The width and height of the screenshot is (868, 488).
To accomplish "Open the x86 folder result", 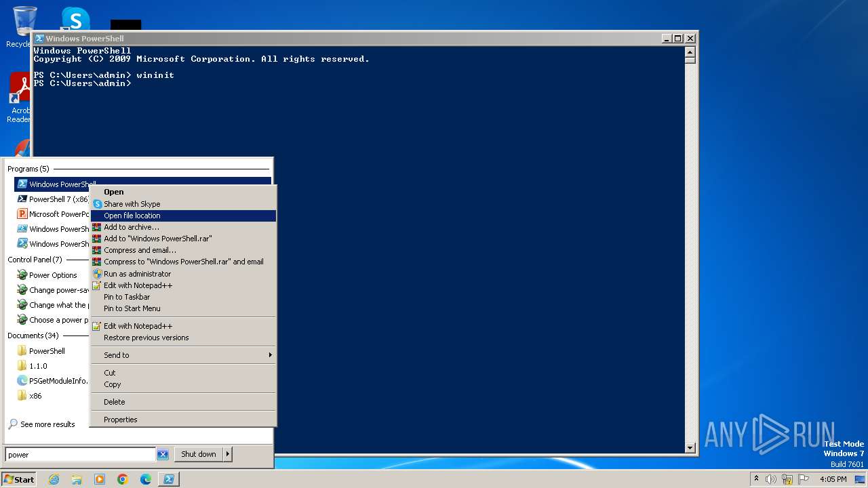I will pos(30,396).
